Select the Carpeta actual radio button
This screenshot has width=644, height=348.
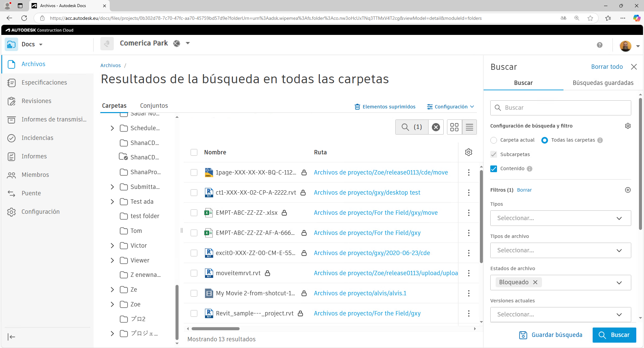click(494, 140)
